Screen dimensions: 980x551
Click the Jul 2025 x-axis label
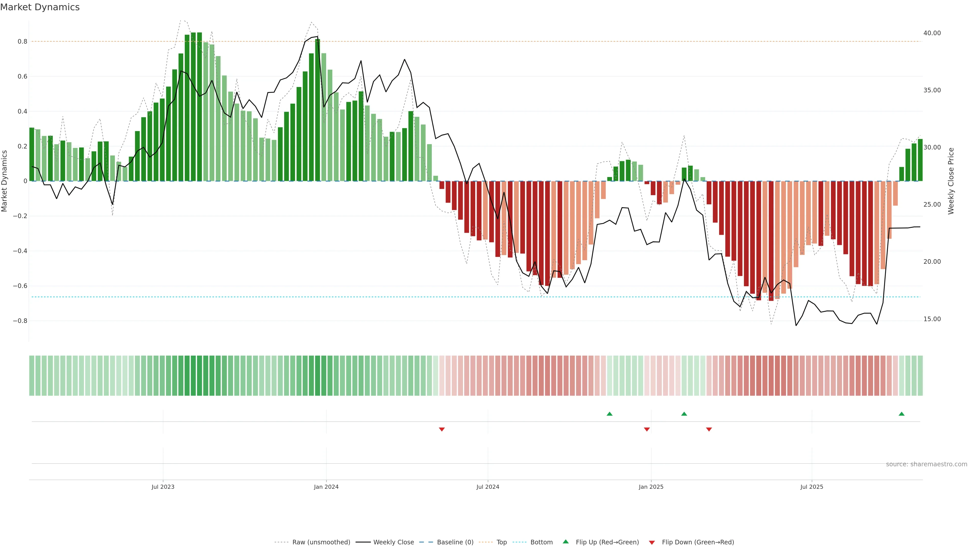(812, 487)
